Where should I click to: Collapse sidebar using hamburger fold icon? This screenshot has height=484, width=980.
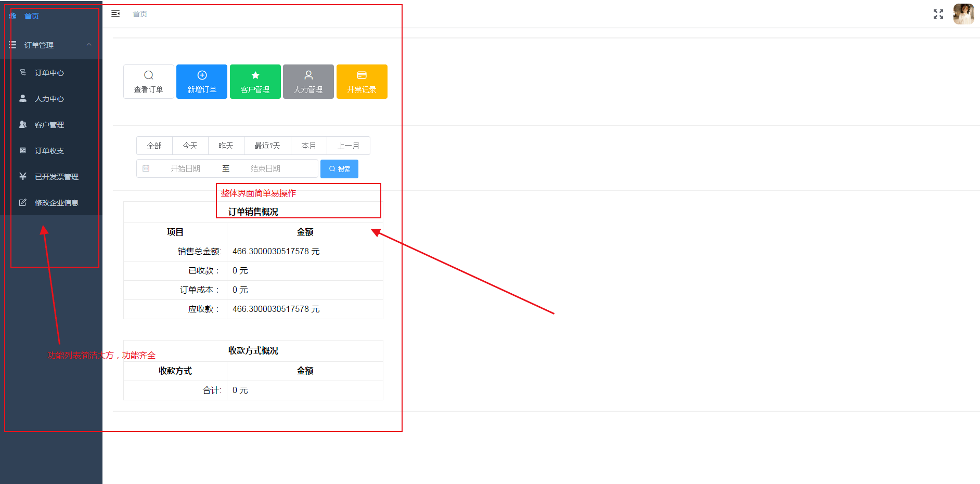115,14
